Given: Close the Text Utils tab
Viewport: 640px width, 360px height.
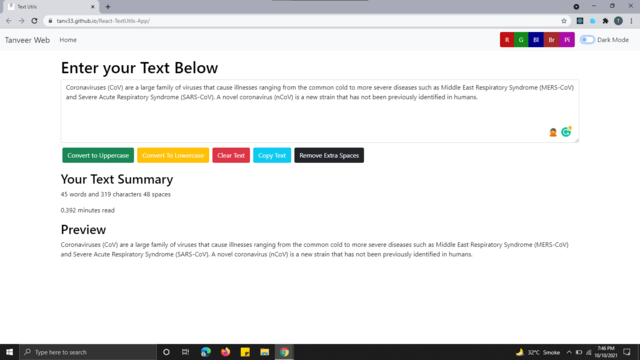Looking at the screenshot, I should (x=93, y=7).
